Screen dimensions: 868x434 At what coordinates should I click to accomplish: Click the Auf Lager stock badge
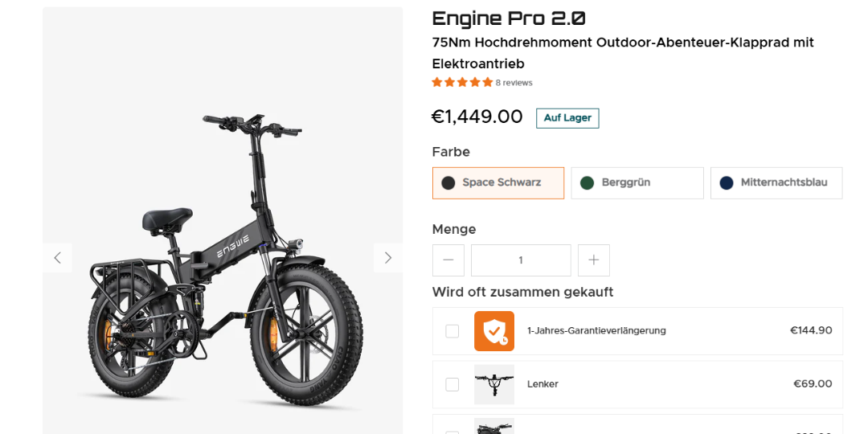pyautogui.click(x=567, y=118)
